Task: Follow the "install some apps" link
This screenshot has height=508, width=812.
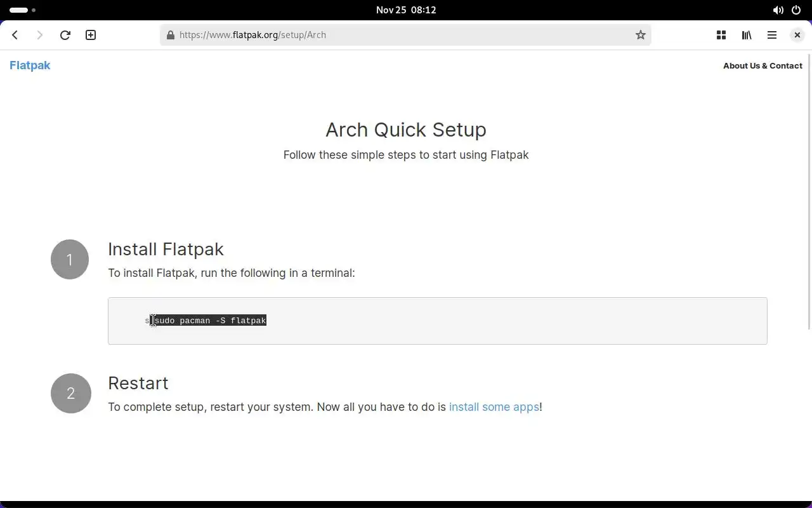Action: [x=494, y=407]
